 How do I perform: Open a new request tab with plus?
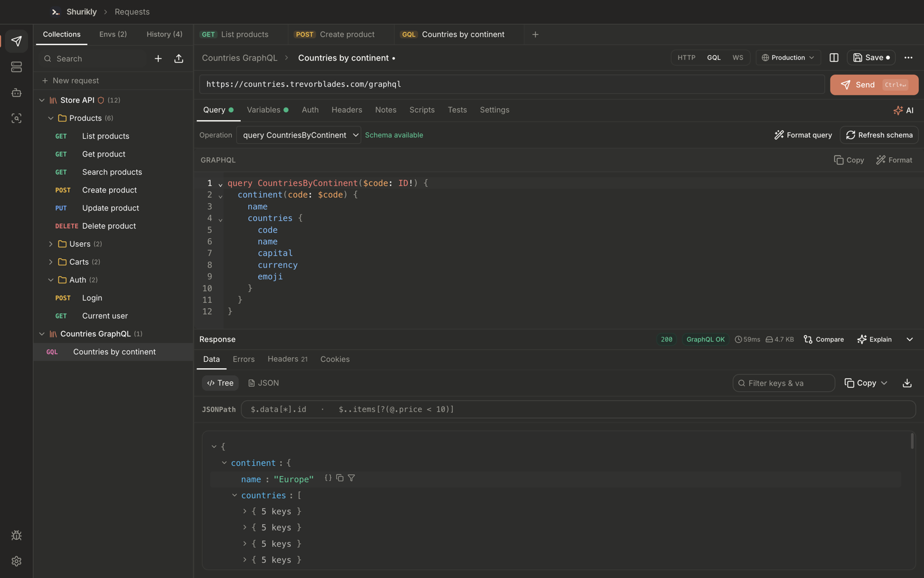pyautogui.click(x=535, y=35)
